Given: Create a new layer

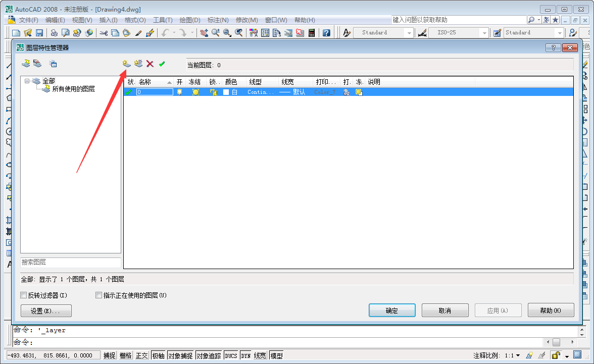Looking at the screenshot, I should click(125, 64).
